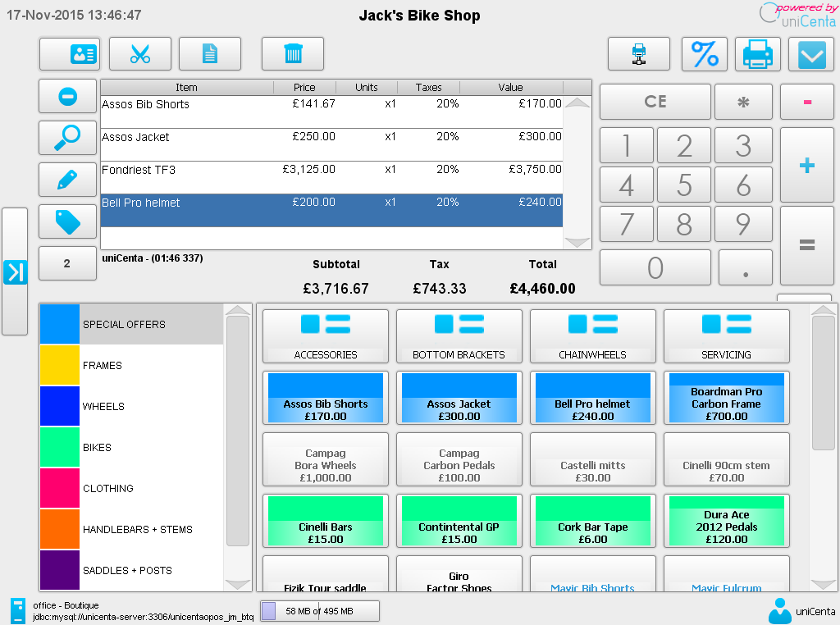Click the memory usage 58 MB bar
The height and width of the screenshot is (625, 840).
(320, 611)
